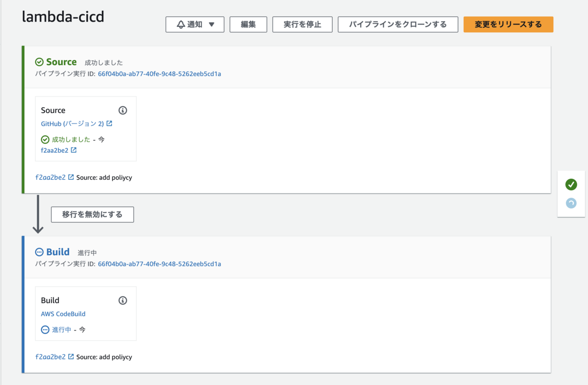The image size is (588, 385).
Task: Click the info icon on the Source action card
Action: click(122, 110)
